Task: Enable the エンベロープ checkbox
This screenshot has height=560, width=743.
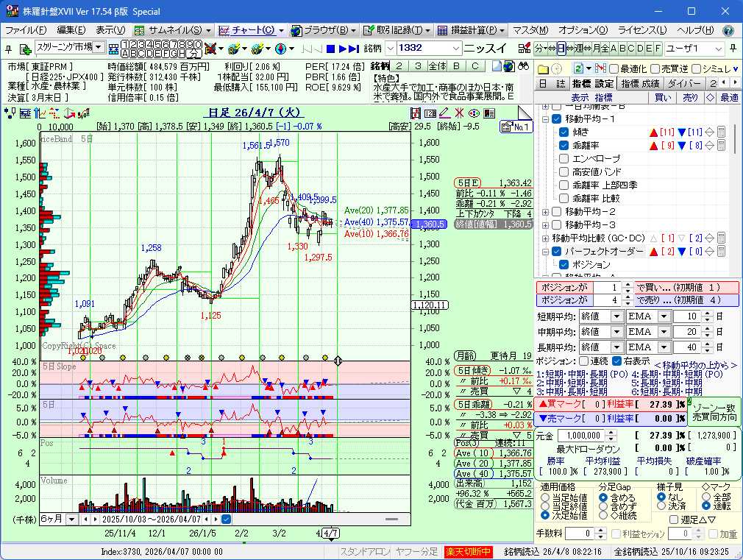Action: (x=565, y=159)
